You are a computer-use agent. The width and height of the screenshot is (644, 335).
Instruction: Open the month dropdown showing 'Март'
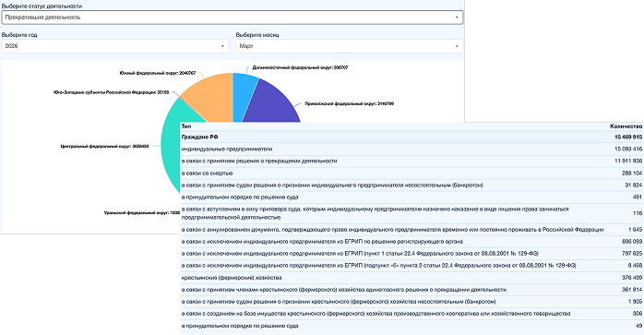tap(349, 46)
